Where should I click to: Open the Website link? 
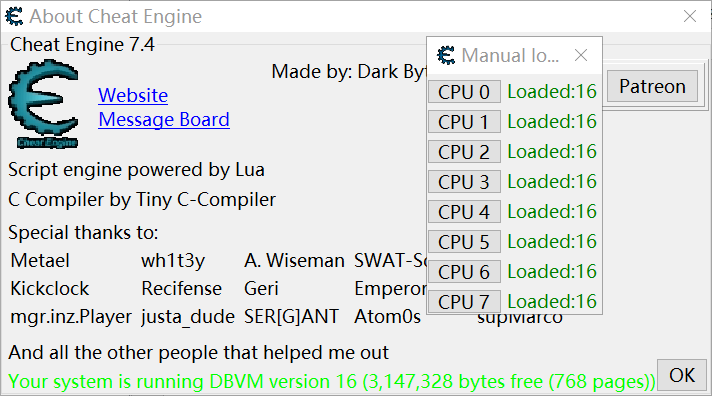[x=133, y=95]
